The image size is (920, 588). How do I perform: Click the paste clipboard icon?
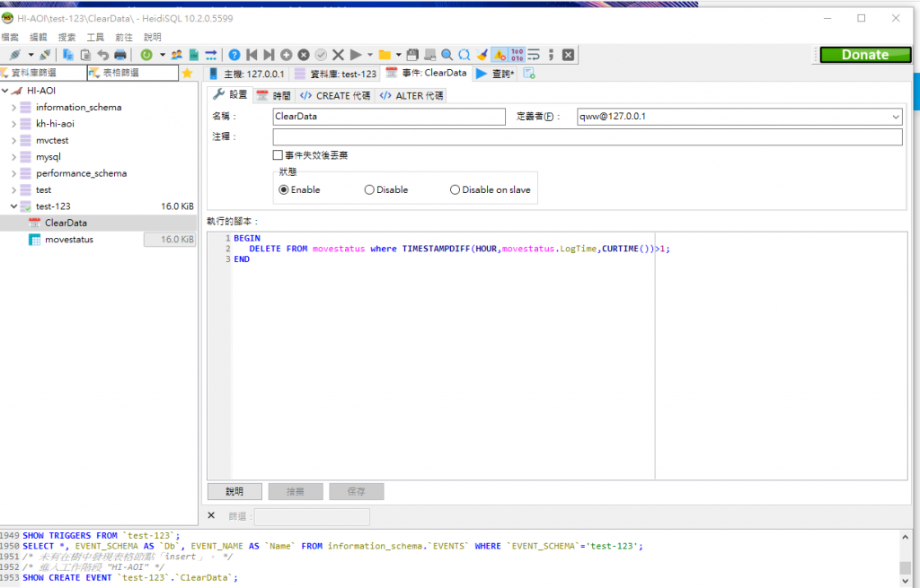click(85, 55)
